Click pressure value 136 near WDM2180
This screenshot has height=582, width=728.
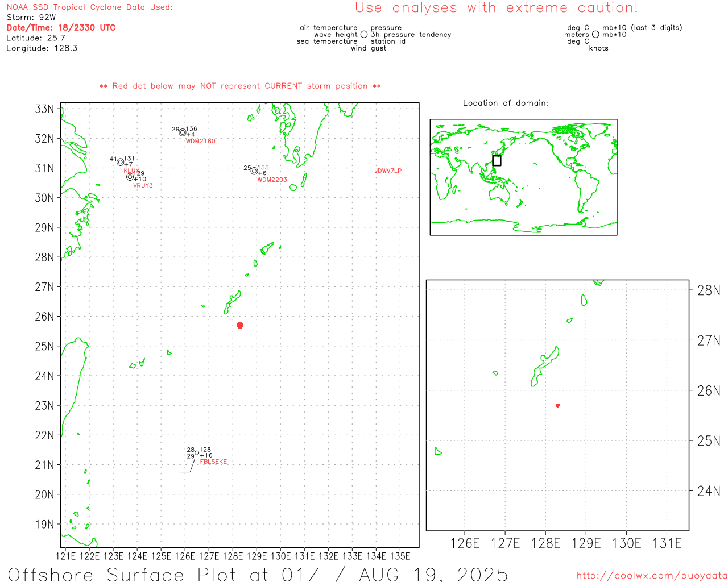pyautogui.click(x=192, y=129)
